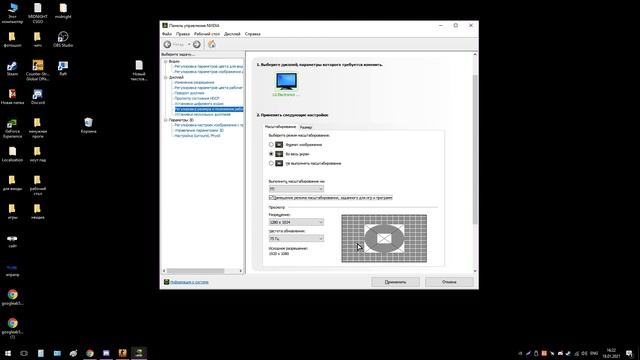Click the ENG language indicator in the tray
Screen dimensions: 640x360
594,353
